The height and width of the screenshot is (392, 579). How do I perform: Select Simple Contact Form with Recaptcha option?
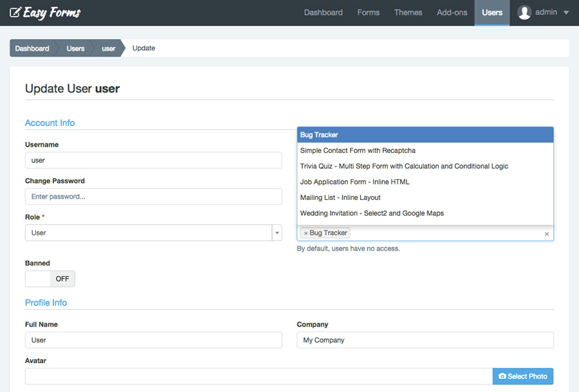point(358,150)
